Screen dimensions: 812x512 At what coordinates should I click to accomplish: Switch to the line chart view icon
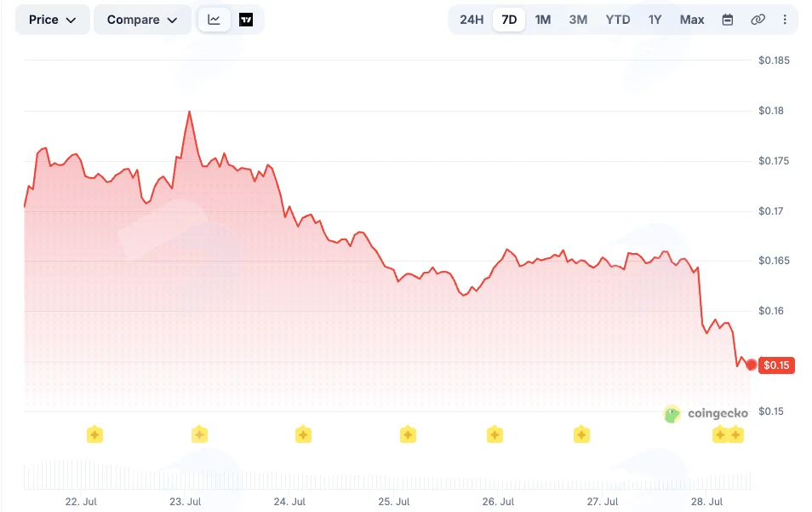pos(214,20)
